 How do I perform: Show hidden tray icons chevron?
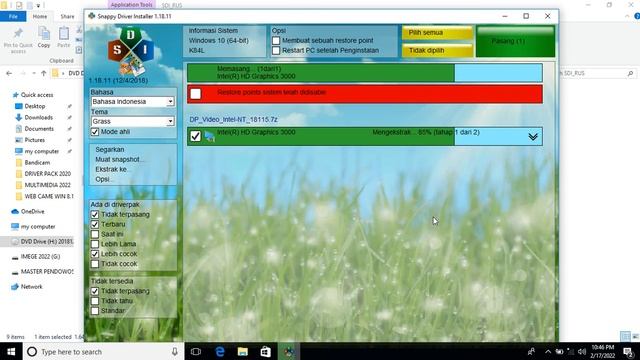coord(548,351)
